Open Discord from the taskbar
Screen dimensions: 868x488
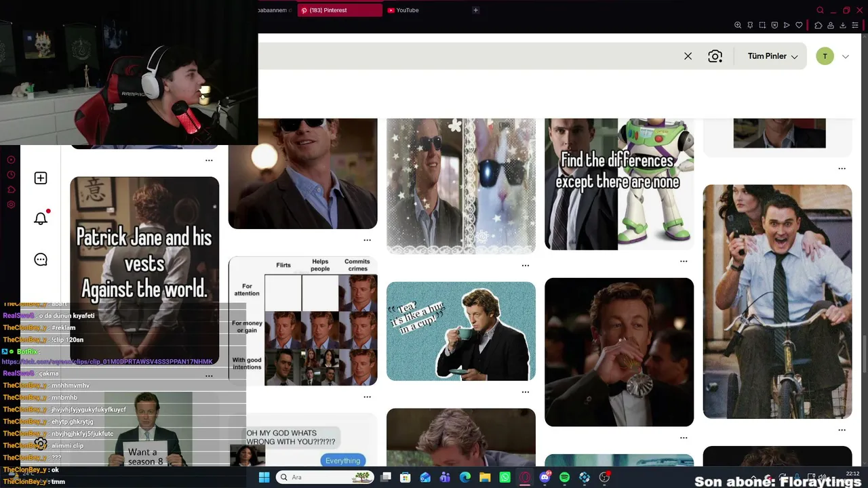pyautogui.click(x=545, y=477)
